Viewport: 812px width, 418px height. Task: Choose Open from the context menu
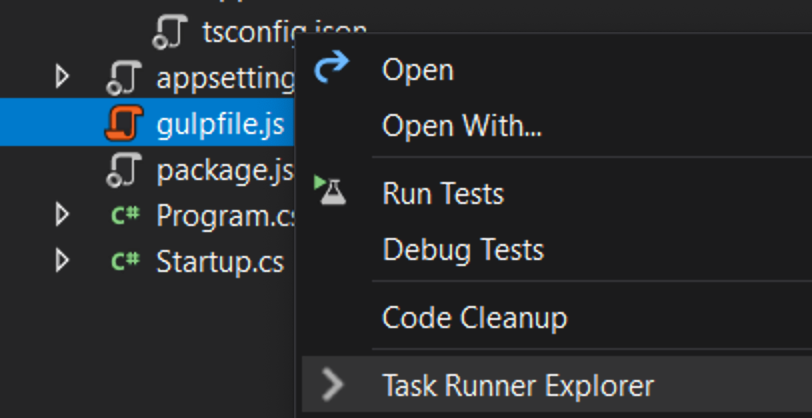[418, 70]
